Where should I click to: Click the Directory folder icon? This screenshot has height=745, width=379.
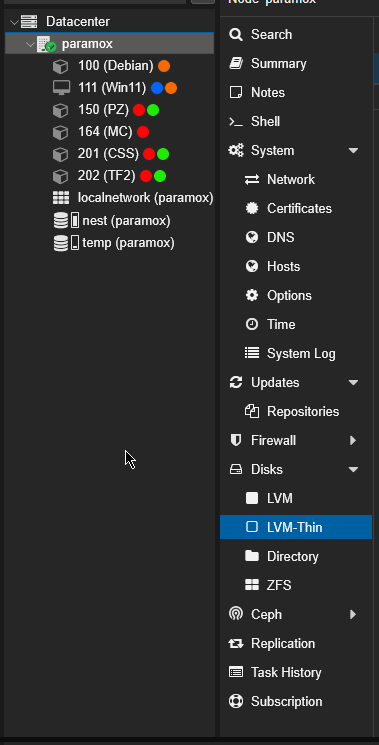tap(252, 556)
